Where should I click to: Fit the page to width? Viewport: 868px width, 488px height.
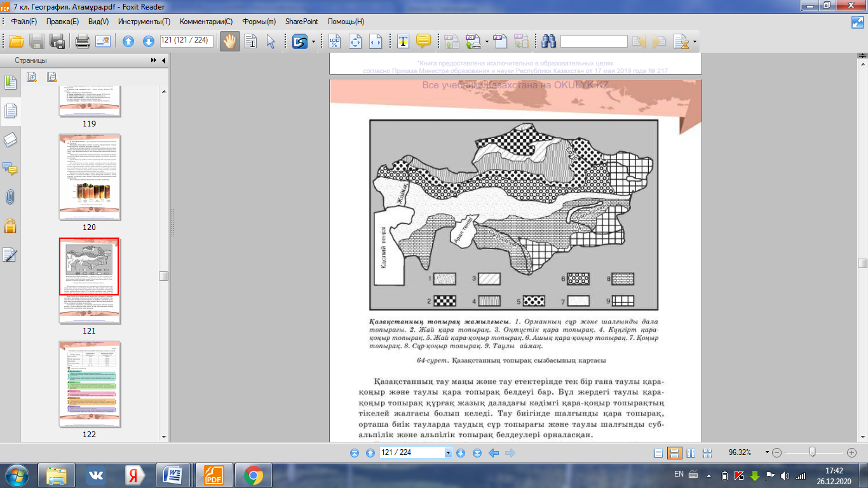click(x=375, y=41)
